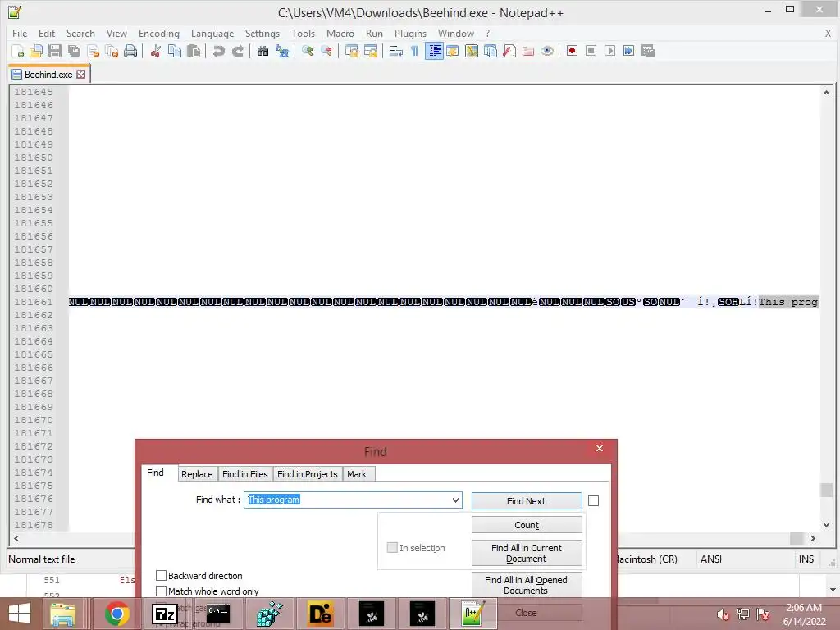This screenshot has width=840, height=630.
Task: Open the File menu
Action: tap(20, 33)
